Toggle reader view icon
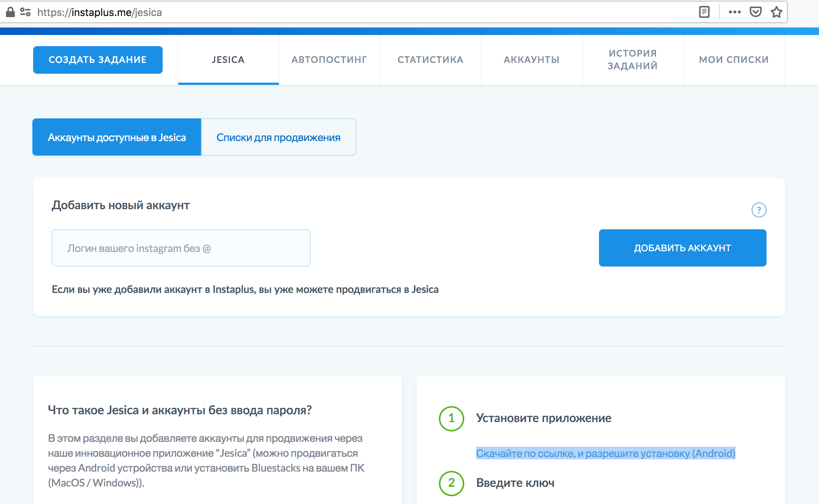The image size is (819, 504). [x=704, y=12]
